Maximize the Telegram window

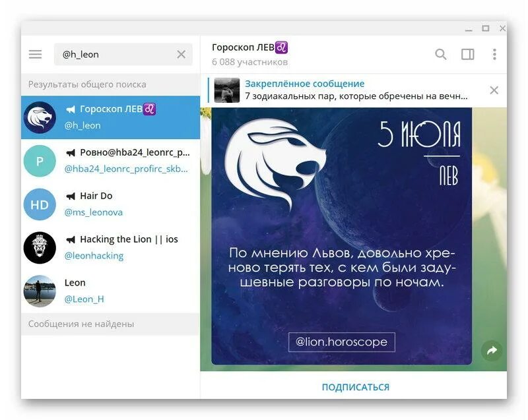click(x=486, y=28)
